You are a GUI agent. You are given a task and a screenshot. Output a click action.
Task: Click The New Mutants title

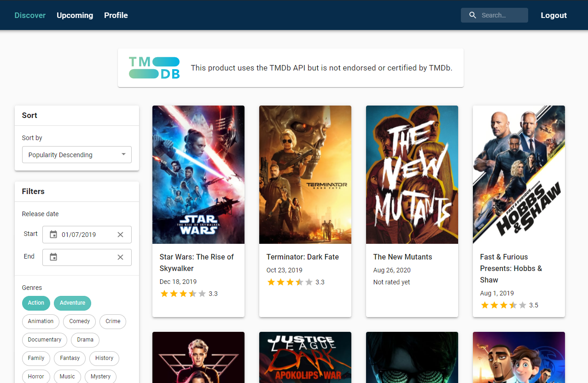point(403,257)
